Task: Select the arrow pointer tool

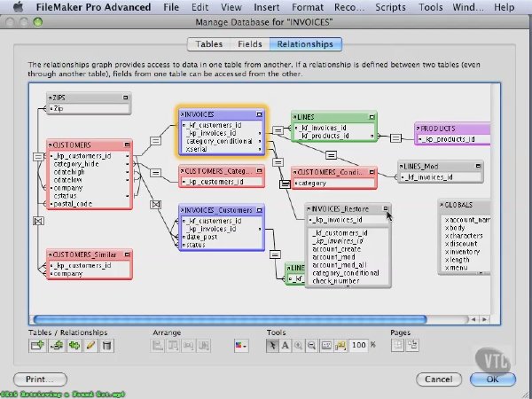Action: [x=272, y=346]
